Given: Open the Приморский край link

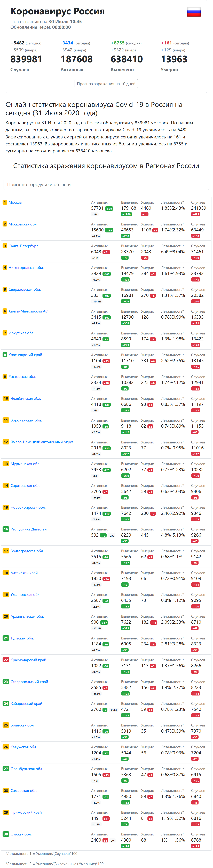Looking at the screenshot, I should (26, 812).
